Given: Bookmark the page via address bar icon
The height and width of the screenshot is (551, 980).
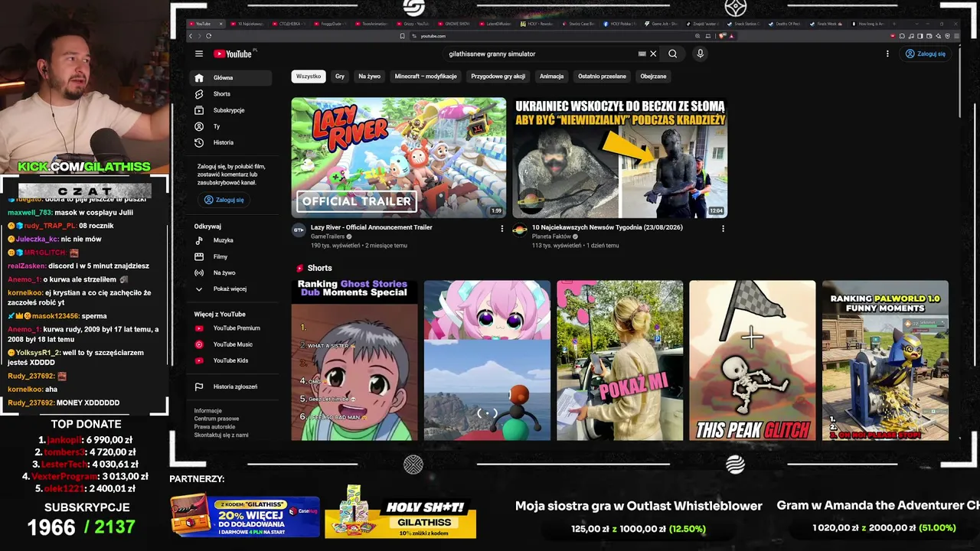Looking at the screenshot, I should pos(403,36).
